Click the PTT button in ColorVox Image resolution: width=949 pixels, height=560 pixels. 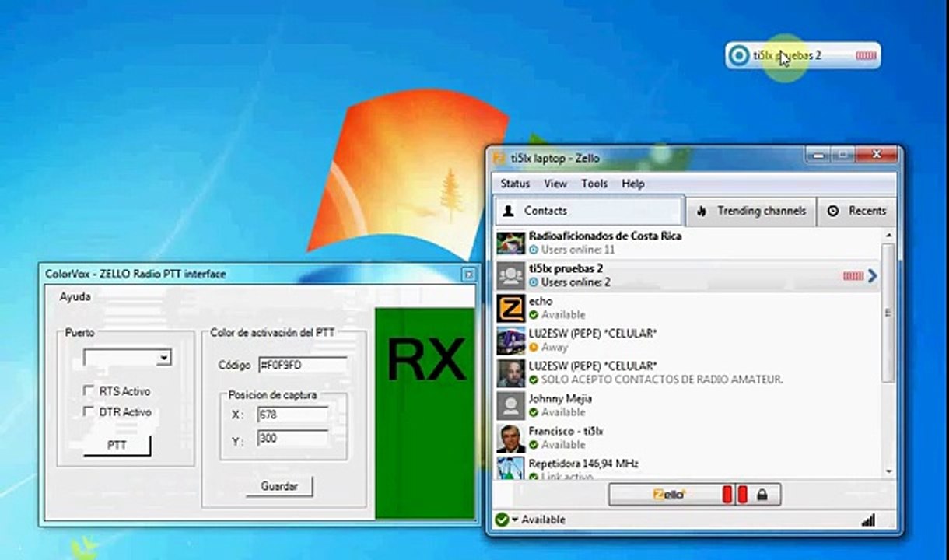[117, 446]
